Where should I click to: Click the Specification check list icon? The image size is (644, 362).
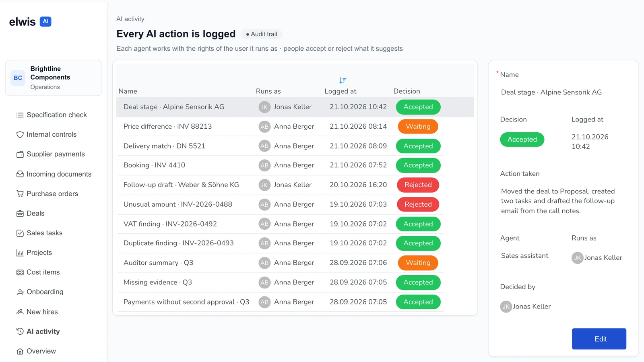click(20, 115)
